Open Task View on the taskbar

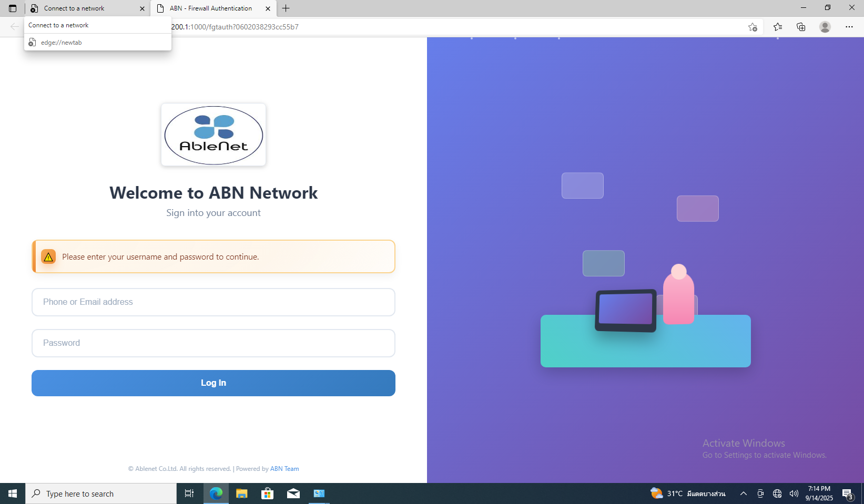pyautogui.click(x=189, y=493)
